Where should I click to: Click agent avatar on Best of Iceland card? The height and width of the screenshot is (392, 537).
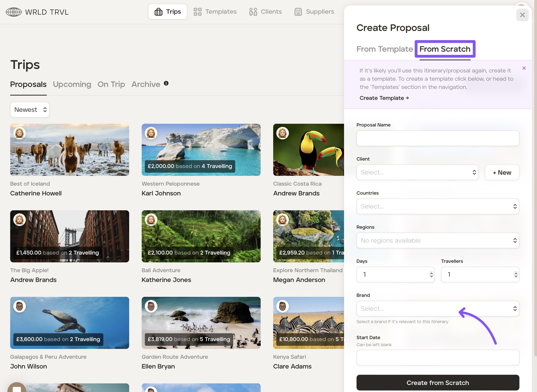(x=19, y=133)
